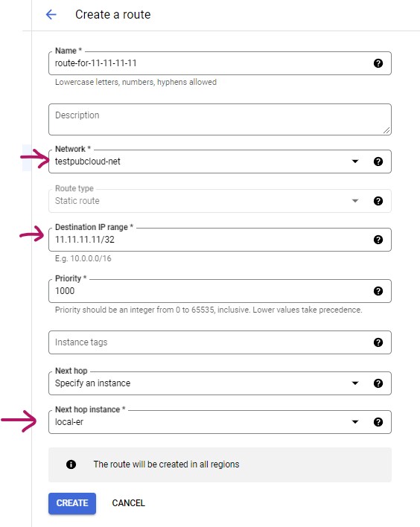This screenshot has height=527, width=420.
Task: Expand the Network dropdown arrow
Action: tap(355, 162)
